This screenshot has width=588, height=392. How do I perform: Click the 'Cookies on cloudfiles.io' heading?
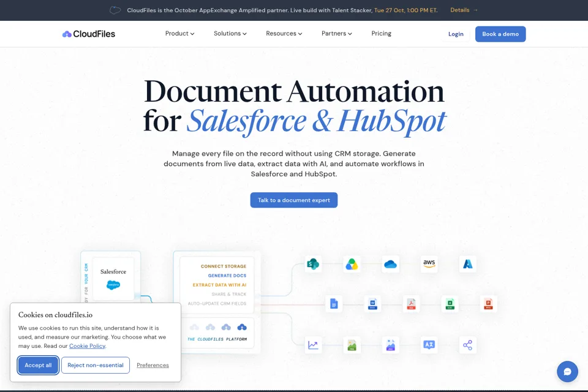55,315
